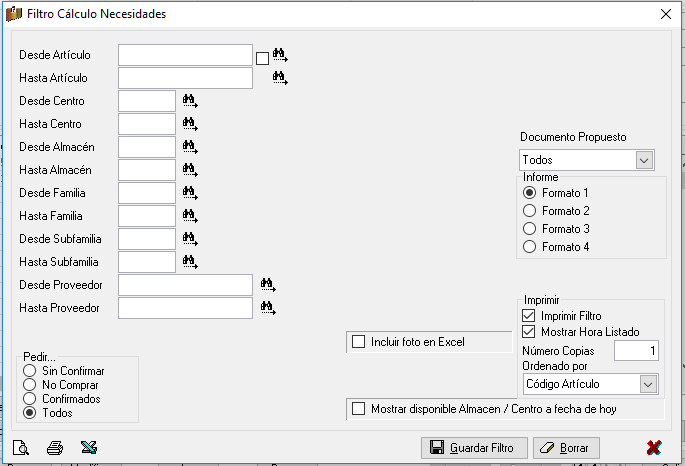Open binoculars lookup for Hasta Subfamilia

pos(190,262)
